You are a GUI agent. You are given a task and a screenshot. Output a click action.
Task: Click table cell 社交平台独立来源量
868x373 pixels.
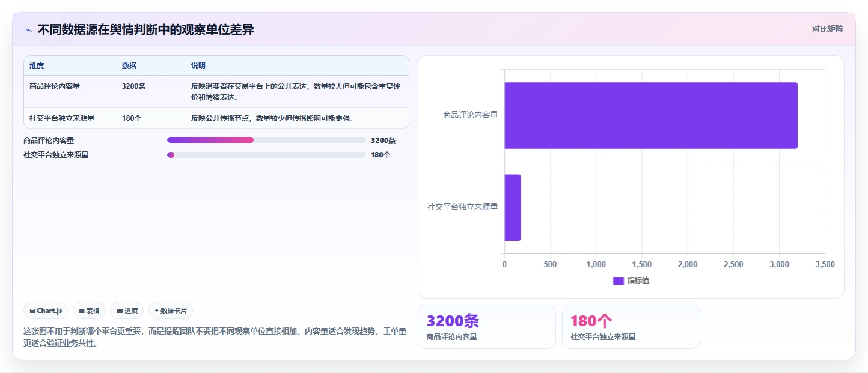[x=62, y=118]
